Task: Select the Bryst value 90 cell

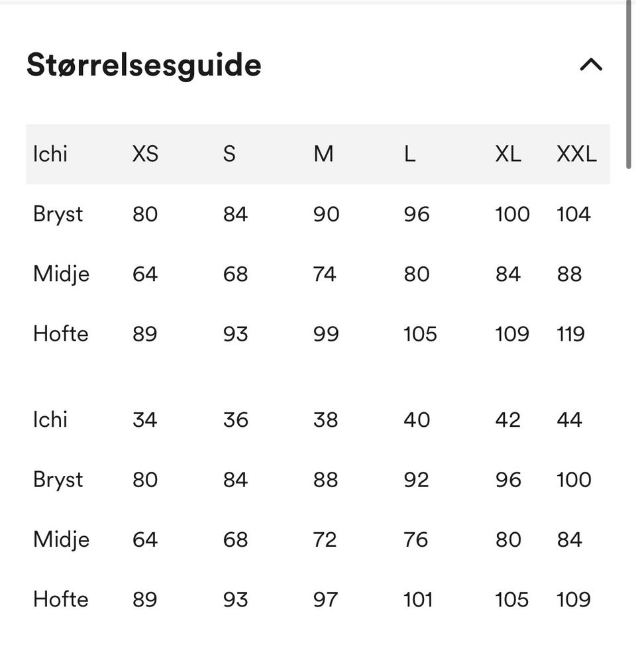Action: tap(326, 215)
